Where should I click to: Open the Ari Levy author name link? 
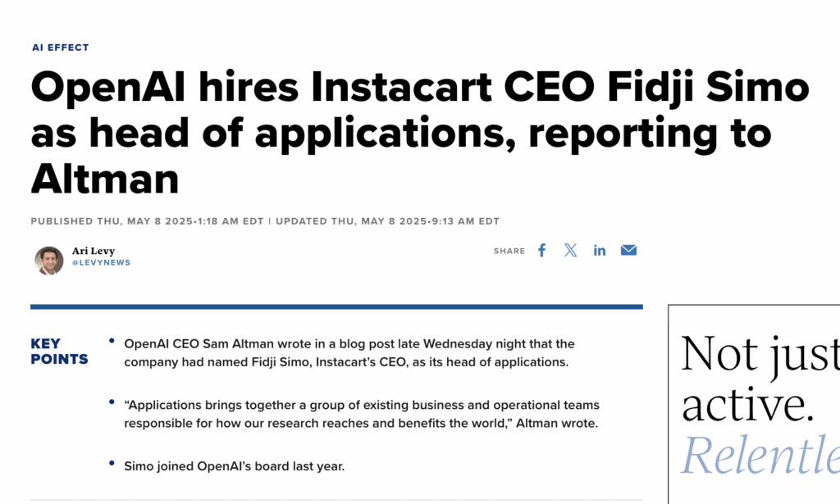(x=93, y=251)
